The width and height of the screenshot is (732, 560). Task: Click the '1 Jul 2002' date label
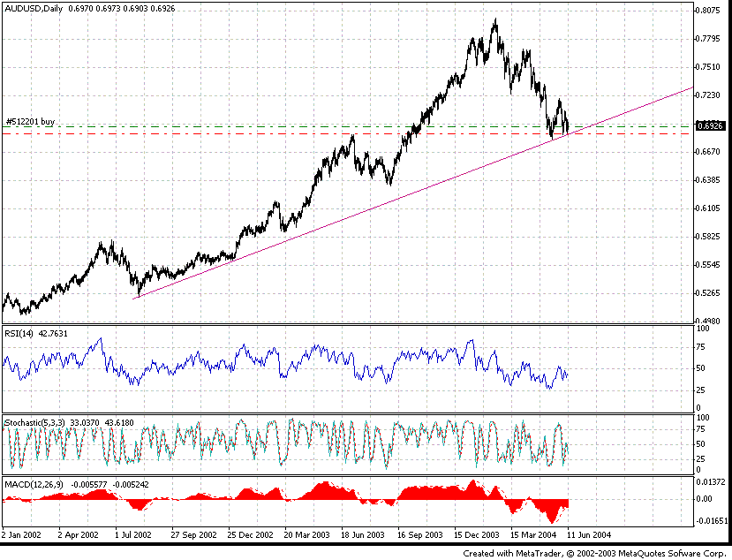click(133, 534)
